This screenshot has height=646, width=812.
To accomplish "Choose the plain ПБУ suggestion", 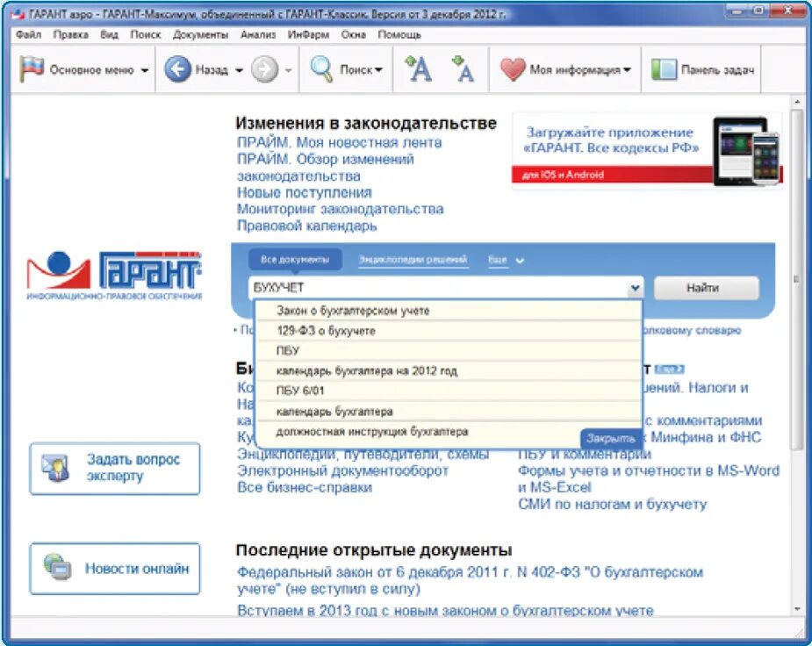I will click(x=449, y=351).
